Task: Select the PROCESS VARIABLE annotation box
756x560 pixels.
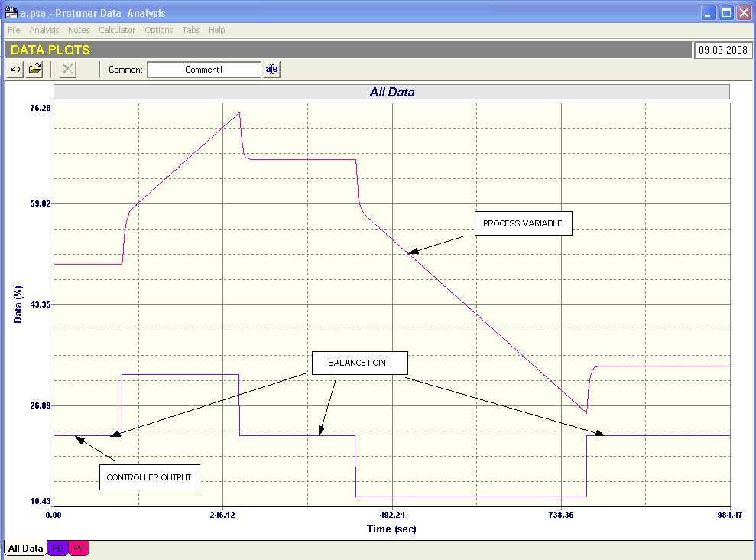Action: tap(523, 223)
